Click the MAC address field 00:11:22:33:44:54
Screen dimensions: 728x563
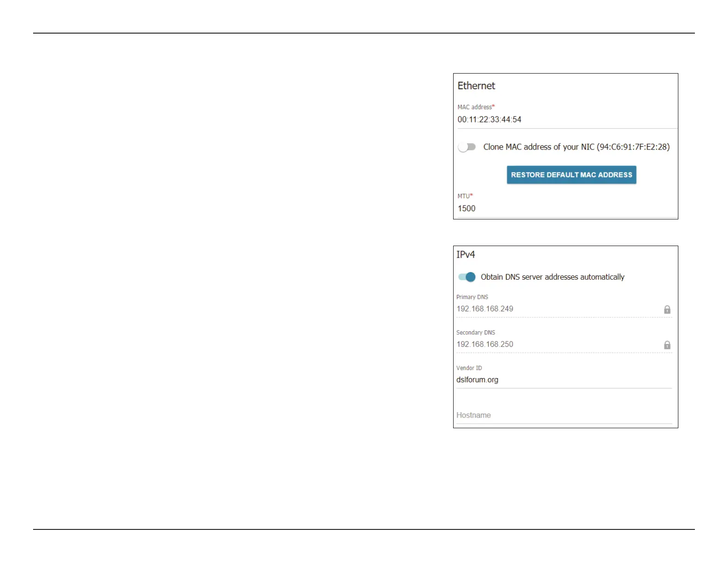(x=567, y=120)
